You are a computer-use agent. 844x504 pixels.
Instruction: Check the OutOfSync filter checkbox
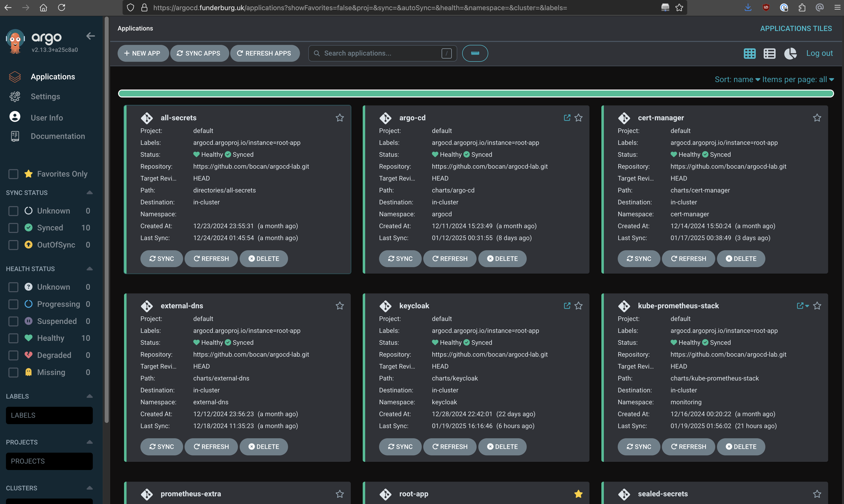[13, 245]
